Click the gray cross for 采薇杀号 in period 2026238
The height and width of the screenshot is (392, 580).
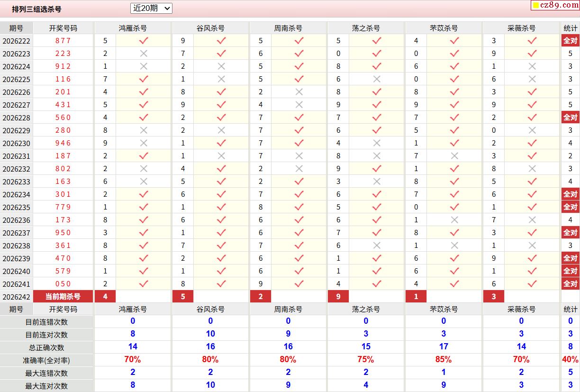point(532,246)
